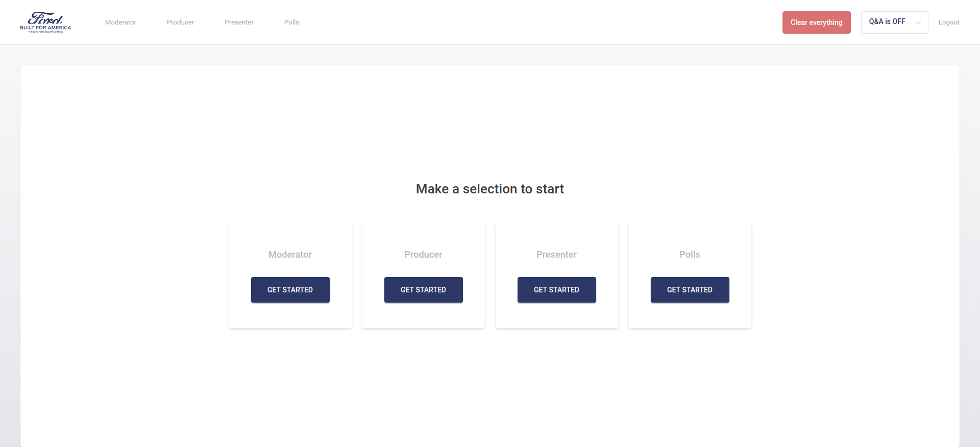Open the Moderator navigation tab

120,22
